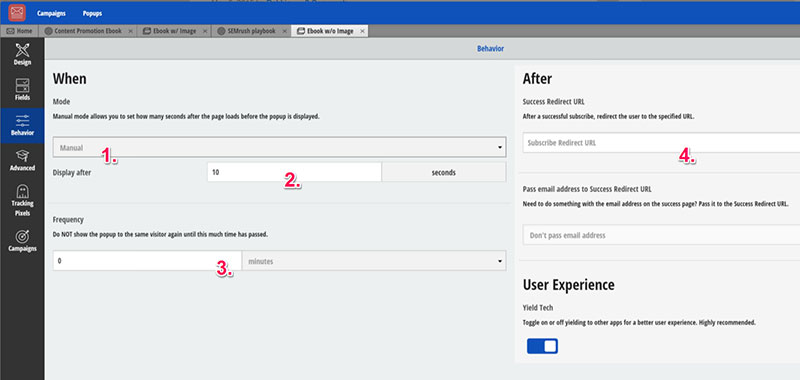Select the Behavior sidebar section
The width and height of the screenshot is (800, 380).
pos(22,125)
